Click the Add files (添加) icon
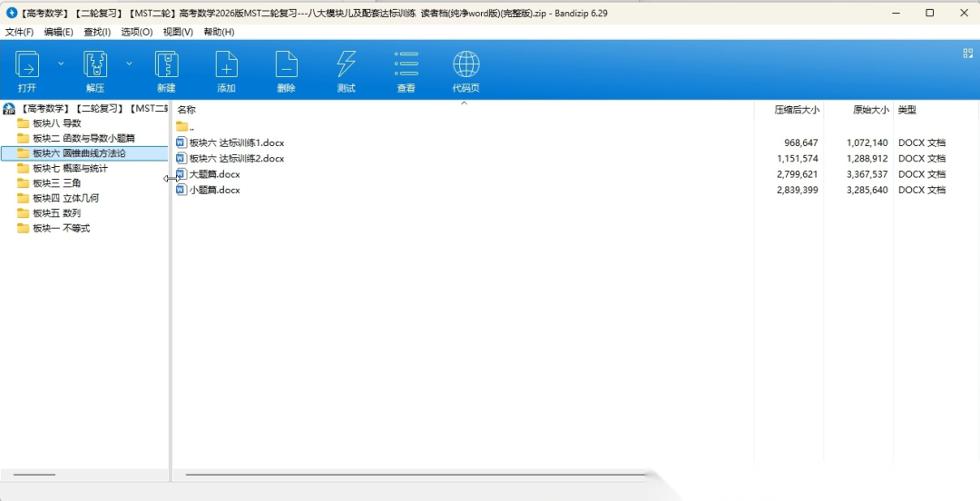Image resolution: width=980 pixels, height=501 pixels. [x=226, y=65]
